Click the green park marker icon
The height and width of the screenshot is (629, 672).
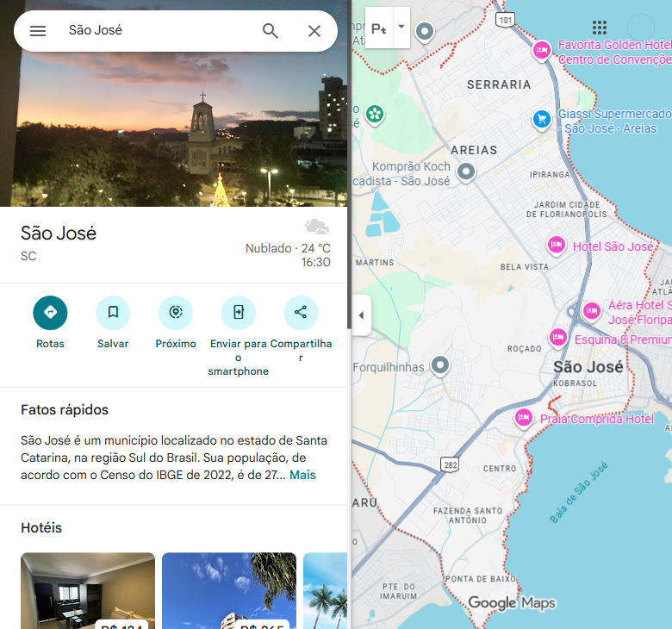(375, 115)
